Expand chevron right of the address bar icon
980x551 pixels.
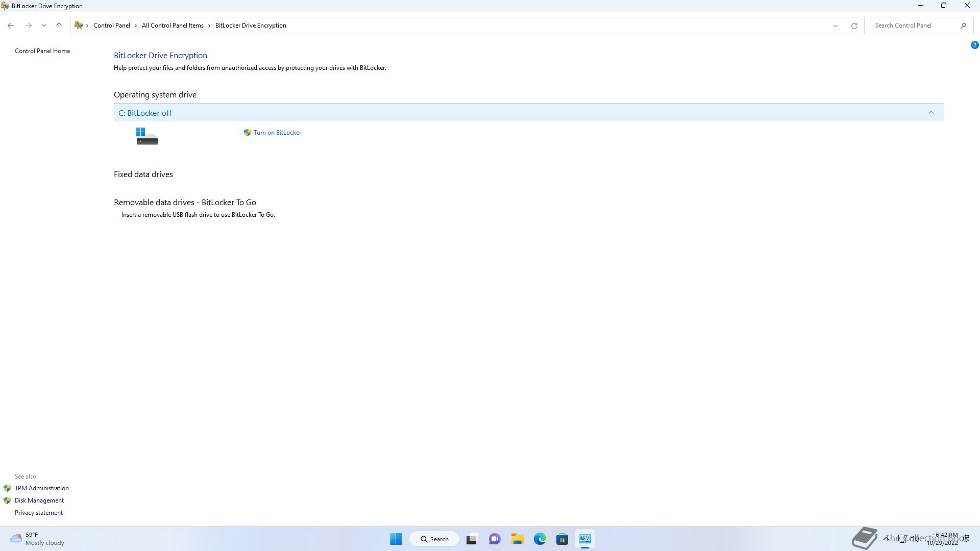pyautogui.click(x=88, y=26)
